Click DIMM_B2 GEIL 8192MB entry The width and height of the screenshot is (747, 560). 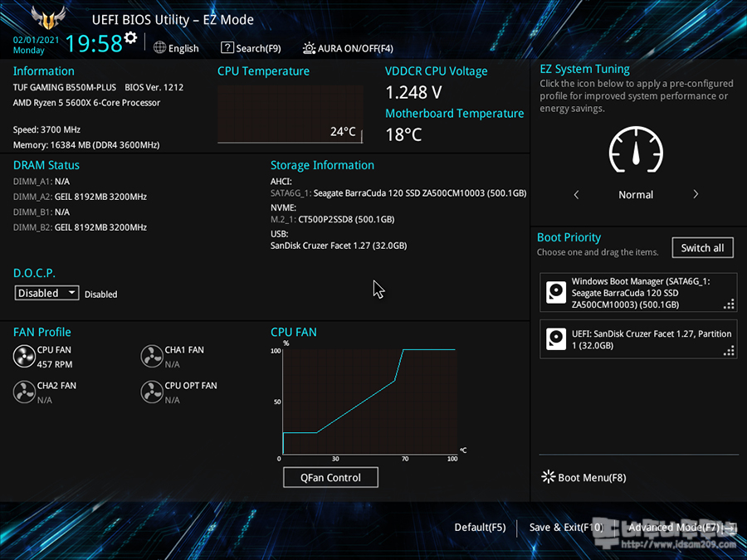[x=80, y=227]
